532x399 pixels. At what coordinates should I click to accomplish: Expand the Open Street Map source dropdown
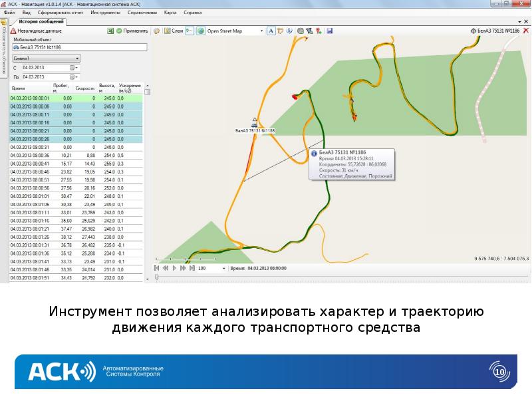[x=261, y=31]
